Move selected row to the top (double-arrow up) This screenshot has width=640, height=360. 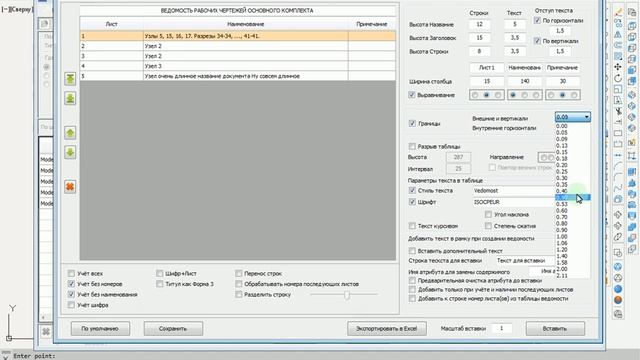(70, 79)
